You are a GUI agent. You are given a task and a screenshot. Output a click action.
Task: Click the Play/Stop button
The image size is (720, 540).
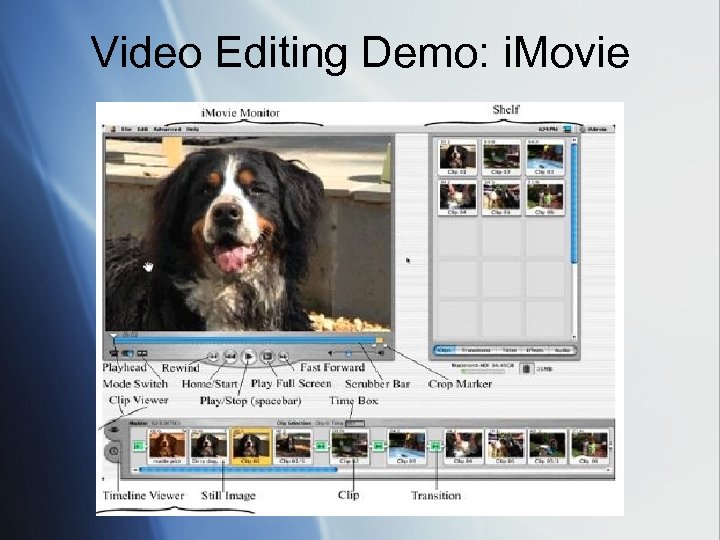coord(248,356)
